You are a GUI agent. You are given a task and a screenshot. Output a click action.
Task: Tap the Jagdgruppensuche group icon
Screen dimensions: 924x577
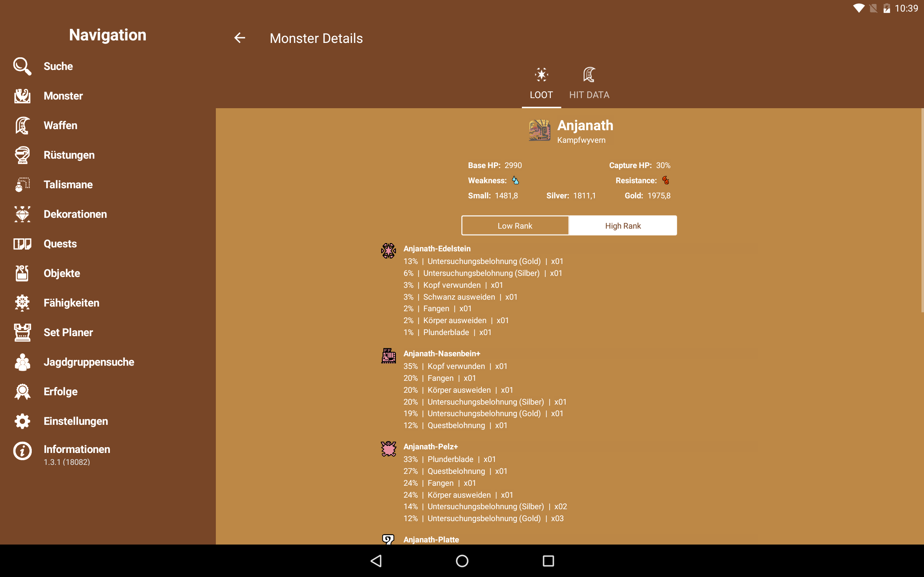[22, 362]
